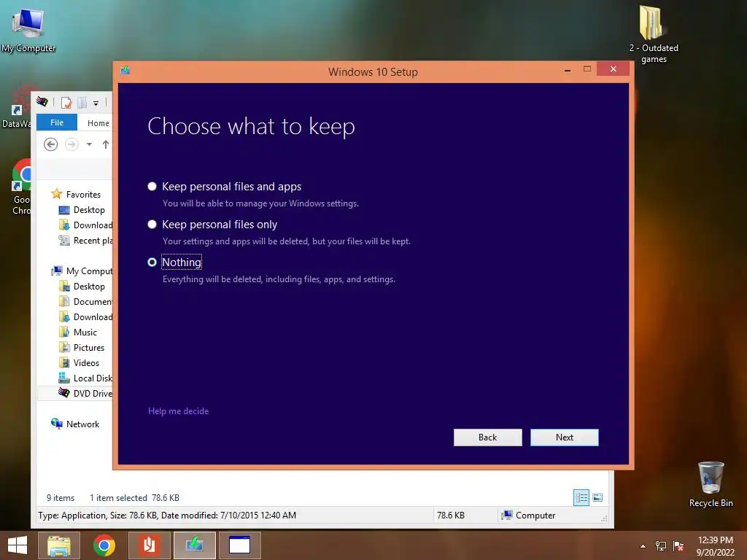This screenshot has width=747, height=560.
Task: Maximize the Windows 10 Setup window
Action: click(x=587, y=69)
